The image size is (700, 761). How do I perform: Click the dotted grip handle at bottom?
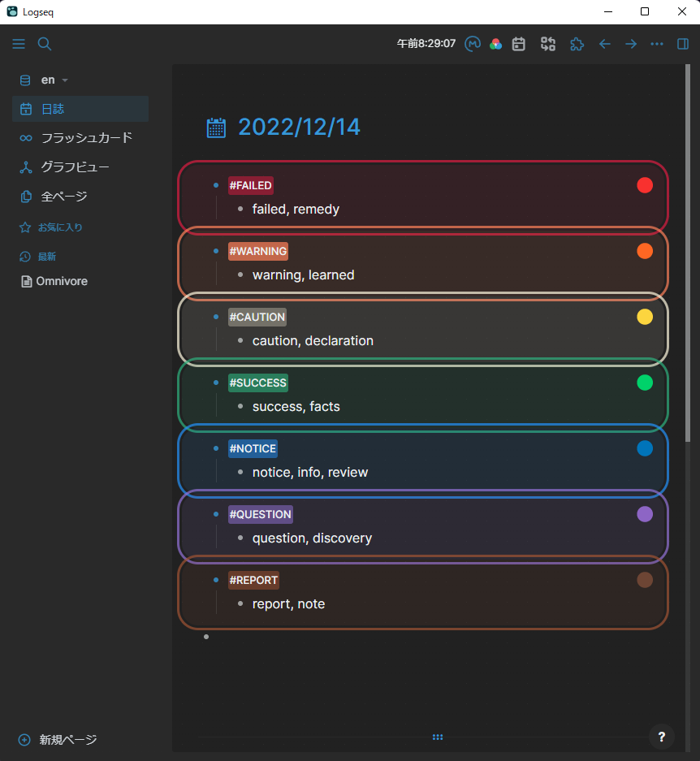438,737
